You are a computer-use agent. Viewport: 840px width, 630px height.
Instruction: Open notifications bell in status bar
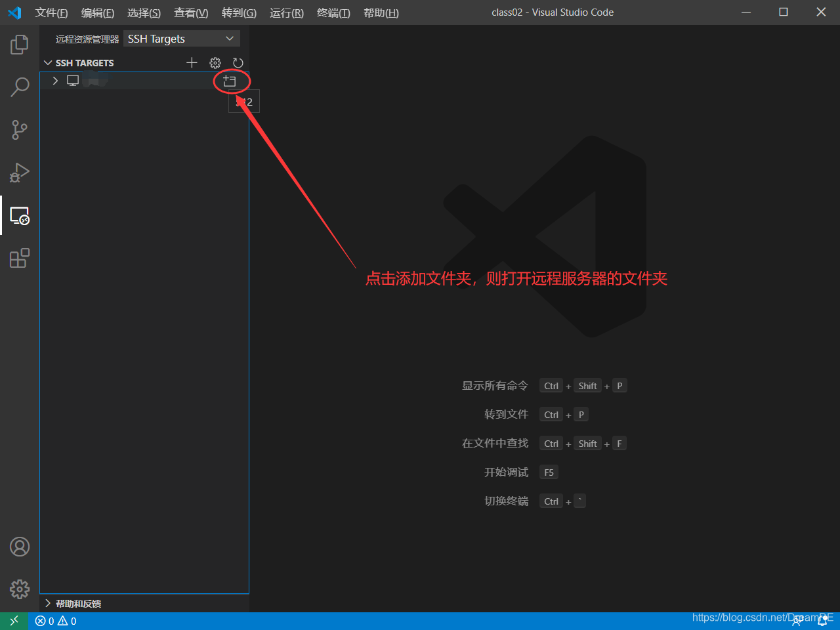822,621
